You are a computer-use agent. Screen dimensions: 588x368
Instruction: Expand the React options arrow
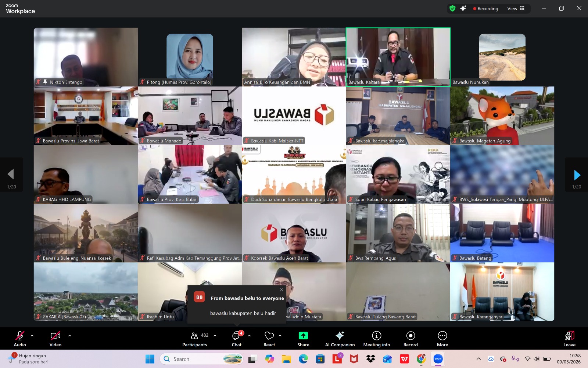pyautogui.click(x=280, y=336)
